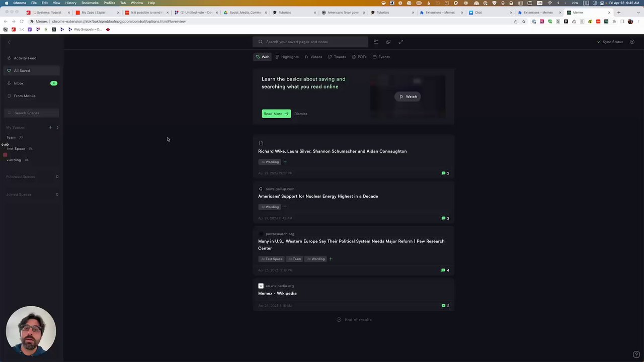Open the Wording space

point(14,160)
